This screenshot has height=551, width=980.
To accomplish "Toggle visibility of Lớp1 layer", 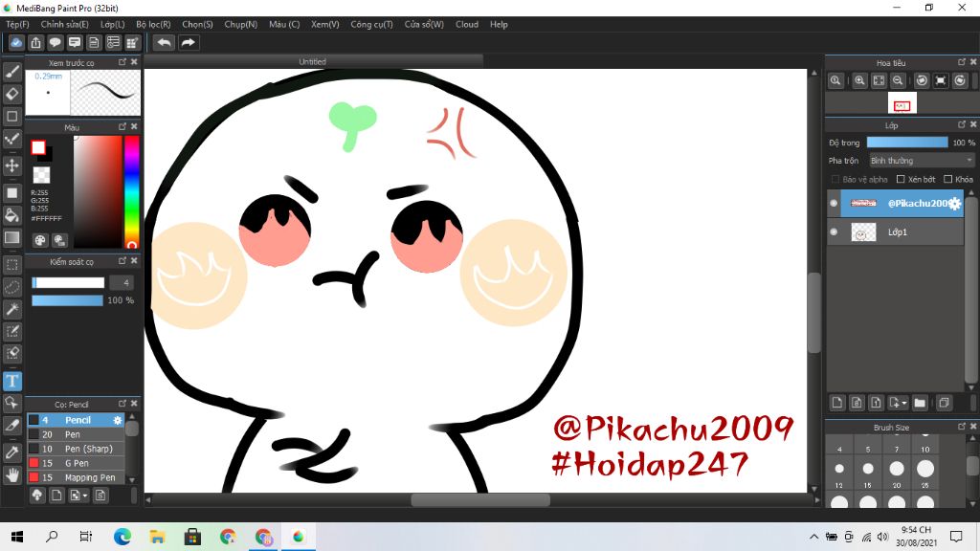I will 834,231.
